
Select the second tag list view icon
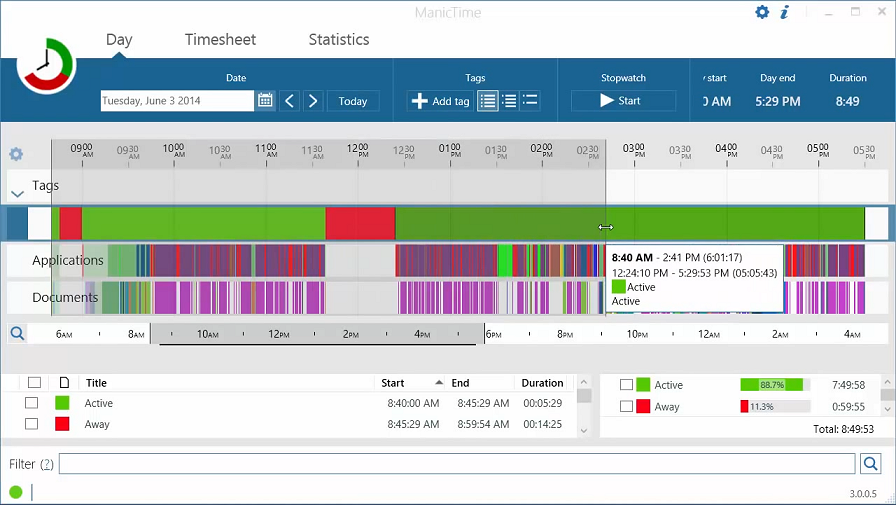(509, 101)
